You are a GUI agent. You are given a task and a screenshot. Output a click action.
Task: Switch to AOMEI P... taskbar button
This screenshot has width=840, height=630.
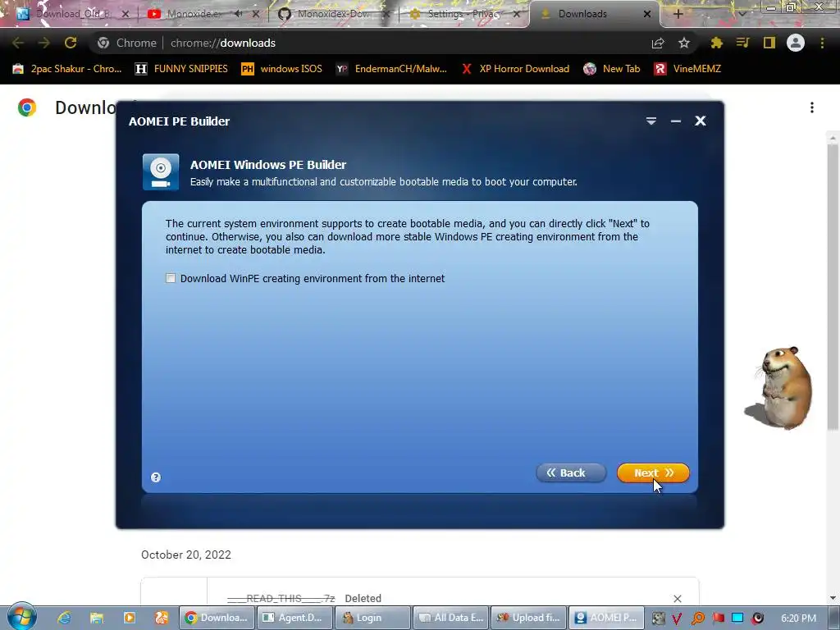[606, 618]
